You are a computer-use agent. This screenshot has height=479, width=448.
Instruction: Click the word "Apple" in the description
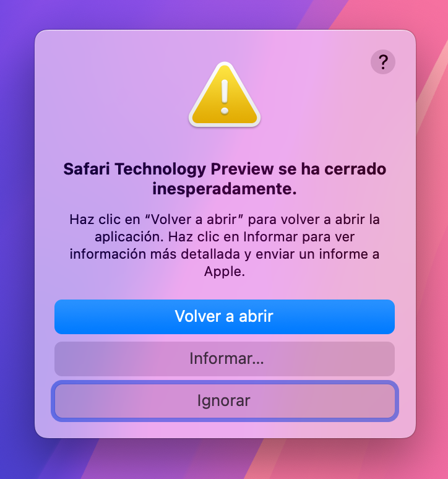(225, 271)
